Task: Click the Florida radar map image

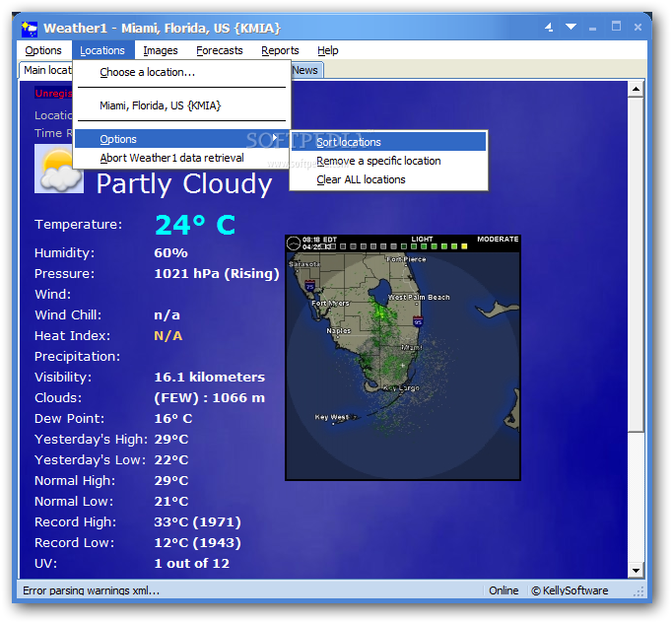Action: (x=403, y=358)
